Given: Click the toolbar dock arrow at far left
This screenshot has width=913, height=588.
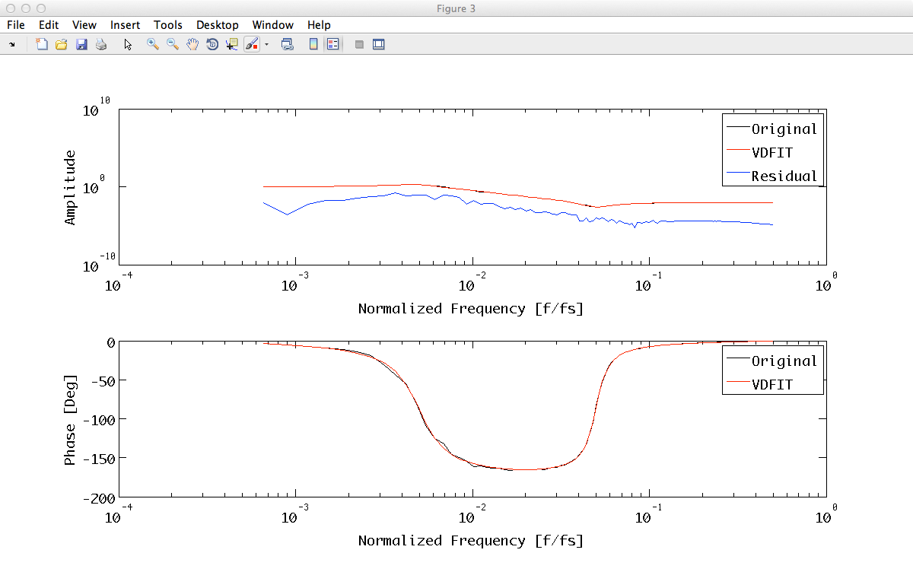Looking at the screenshot, I should [x=11, y=45].
